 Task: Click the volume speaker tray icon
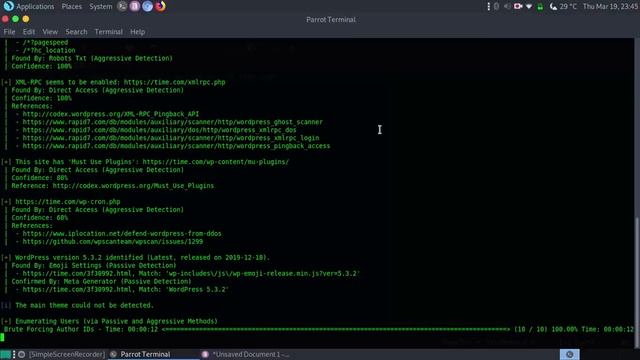[x=507, y=7]
